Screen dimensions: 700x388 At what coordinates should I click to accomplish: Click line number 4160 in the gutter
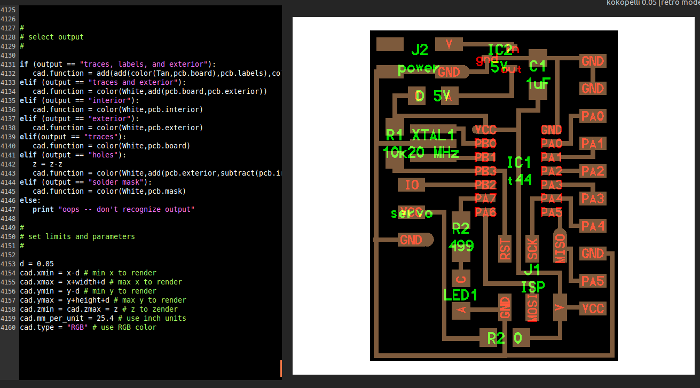point(8,328)
